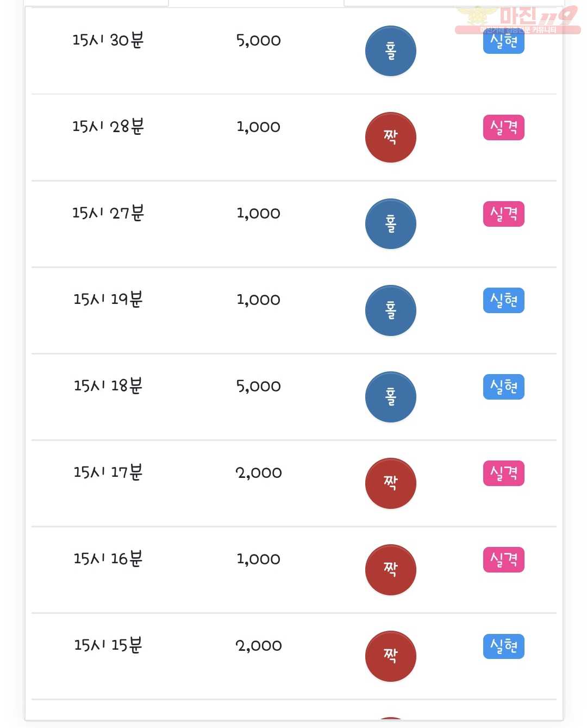Tap the blue 홀 circle in 15시 18분 row
This screenshot has height=728, width=587.
click(390, 397)
